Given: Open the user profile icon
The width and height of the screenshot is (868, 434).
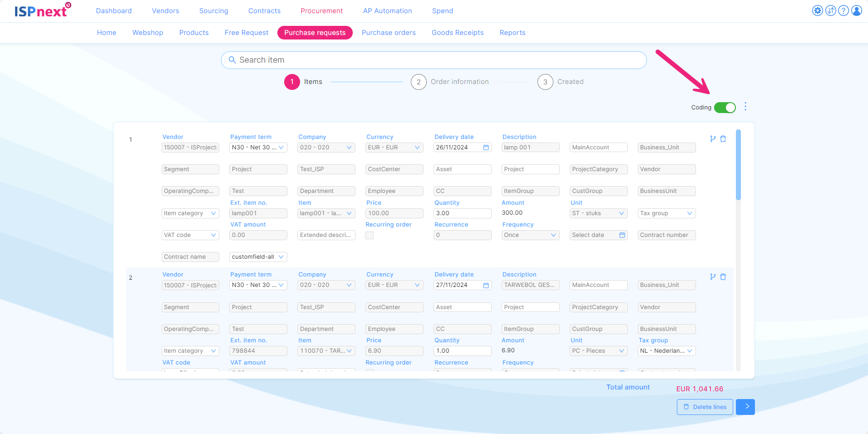Looking at the screenshot, I should (856, 10).
